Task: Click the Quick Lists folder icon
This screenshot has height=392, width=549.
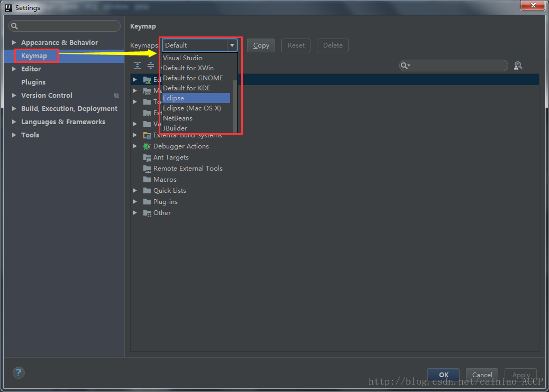Action: pos(147,191)
